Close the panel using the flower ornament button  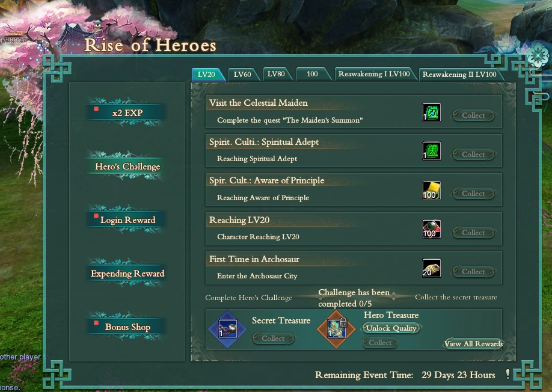click(538, 55)
